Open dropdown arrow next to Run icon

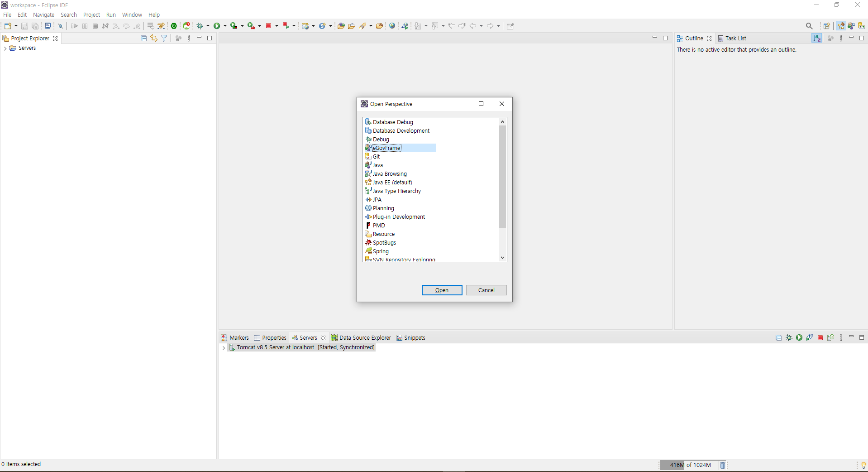tap(225, 26)
